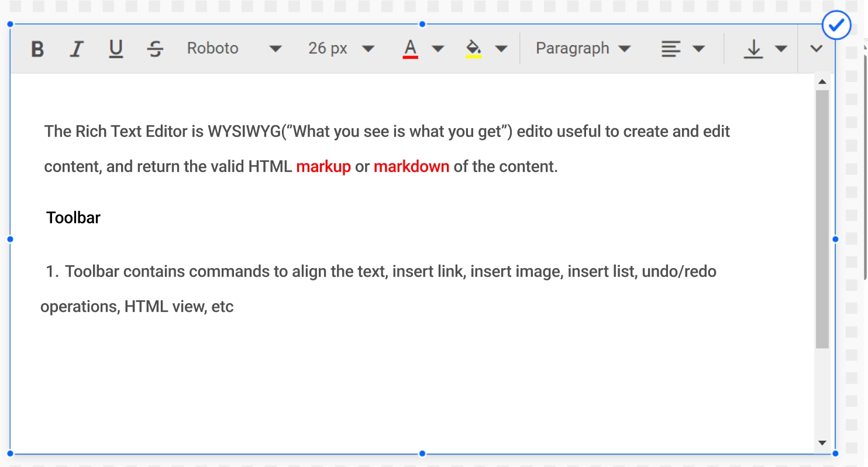
Task: Click the background color bucket icon
Action: click(474, 49)
